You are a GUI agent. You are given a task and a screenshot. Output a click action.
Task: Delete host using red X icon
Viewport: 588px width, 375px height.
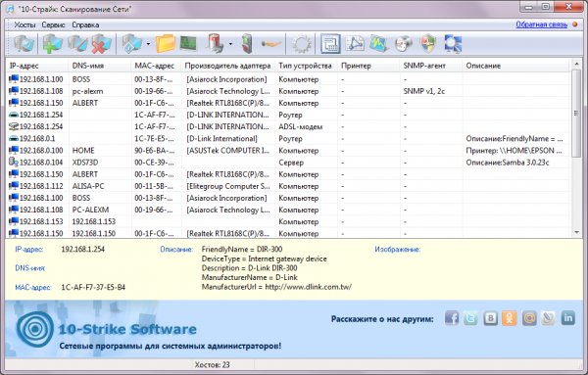(x=101, y=44)
